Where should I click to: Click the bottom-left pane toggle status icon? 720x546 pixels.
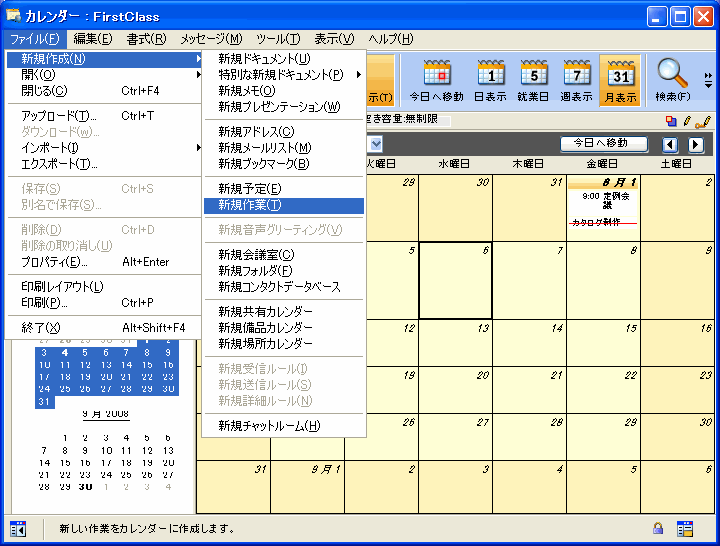(x=18, y=528)
